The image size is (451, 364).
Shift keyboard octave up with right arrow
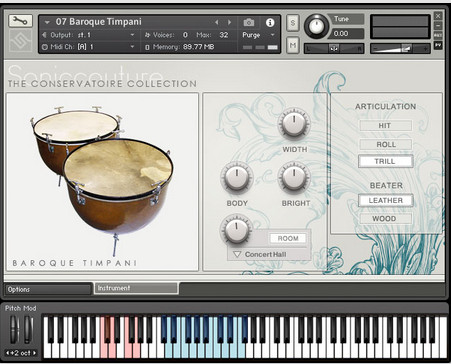34,353
